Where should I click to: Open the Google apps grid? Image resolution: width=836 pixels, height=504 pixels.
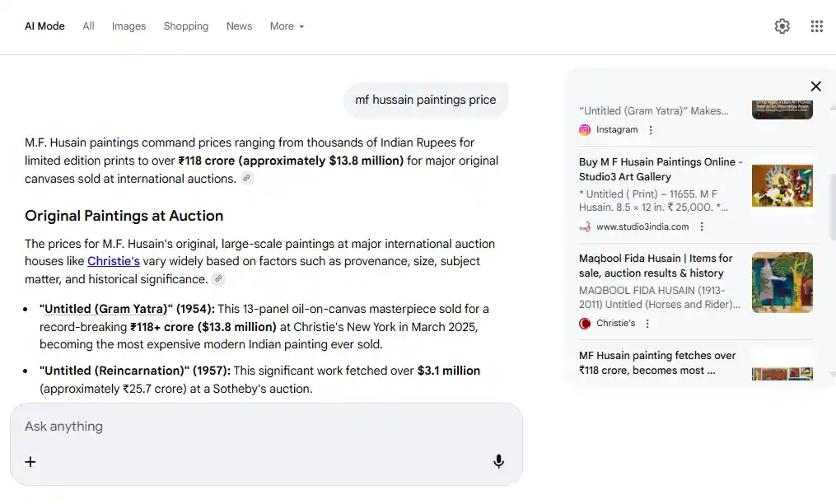point(816,26)
